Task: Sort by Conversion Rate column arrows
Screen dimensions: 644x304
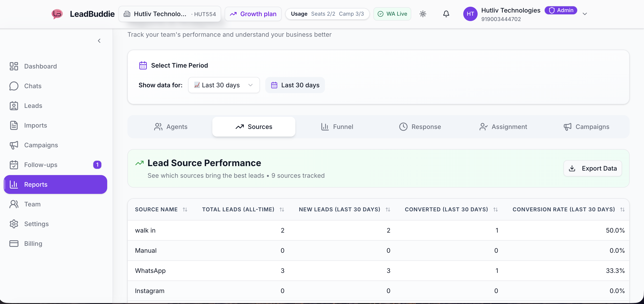Action: click(x=622, y=210)
